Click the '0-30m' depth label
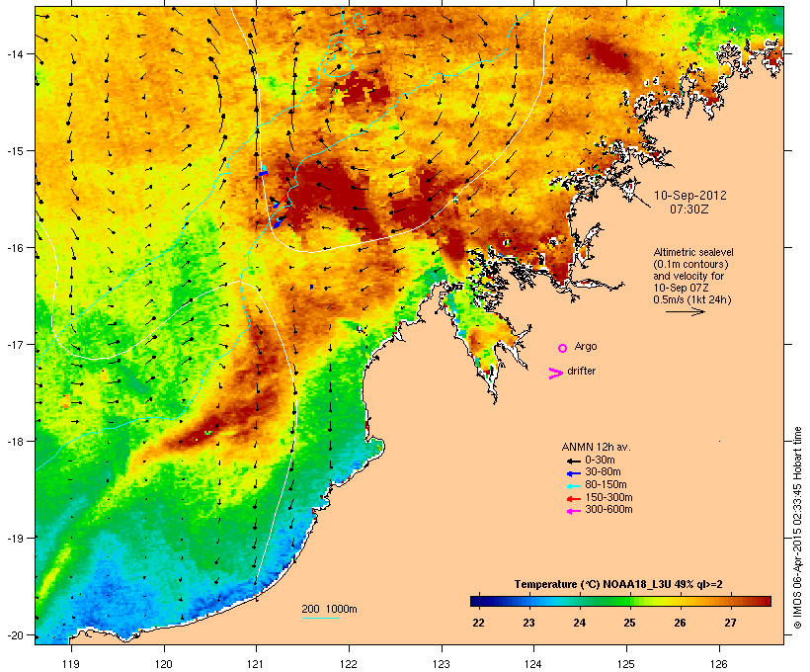 (x=600, y=461)
